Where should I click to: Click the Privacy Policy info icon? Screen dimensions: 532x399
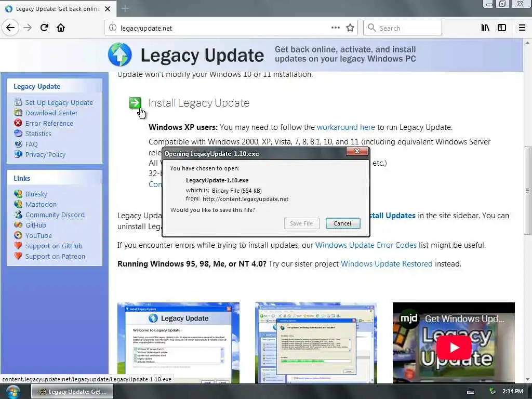[18, 154]
